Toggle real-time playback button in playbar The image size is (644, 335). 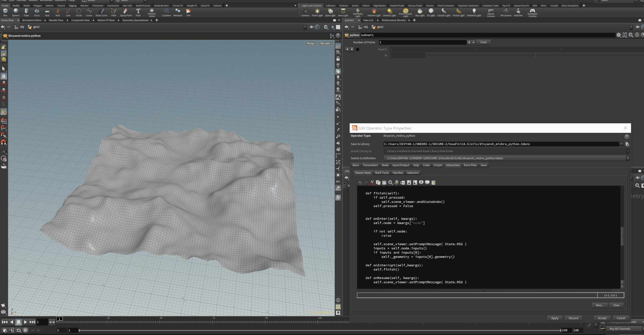click(25, 330)
